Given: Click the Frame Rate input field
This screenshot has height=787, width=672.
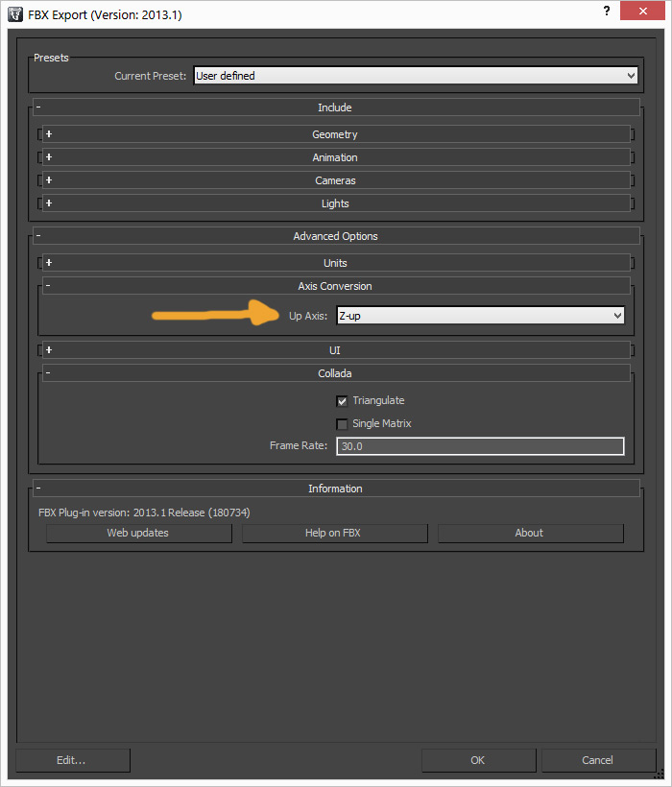Looking at the screenshot, I should (480, 446).
